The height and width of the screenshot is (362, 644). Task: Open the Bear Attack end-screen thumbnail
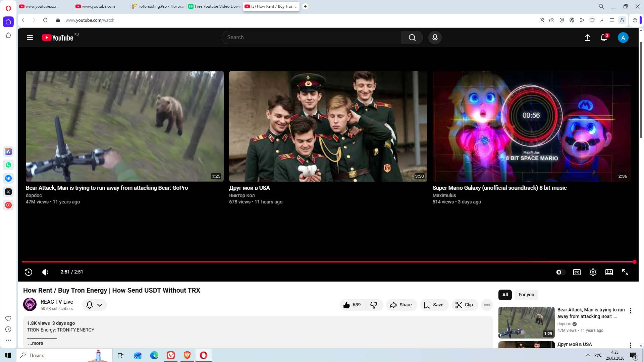click(x=124, y=126)
